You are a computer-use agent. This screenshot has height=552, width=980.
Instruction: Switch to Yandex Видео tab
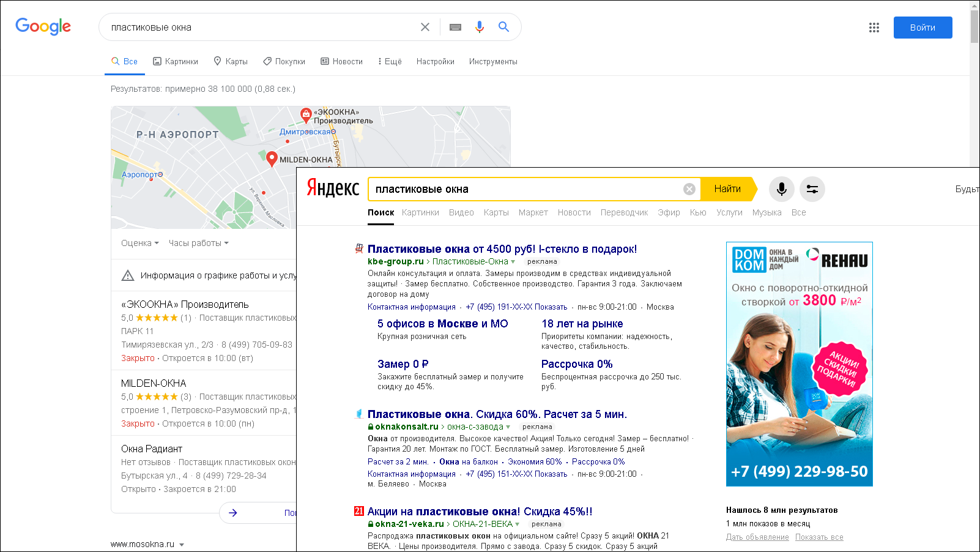point(461,212)
